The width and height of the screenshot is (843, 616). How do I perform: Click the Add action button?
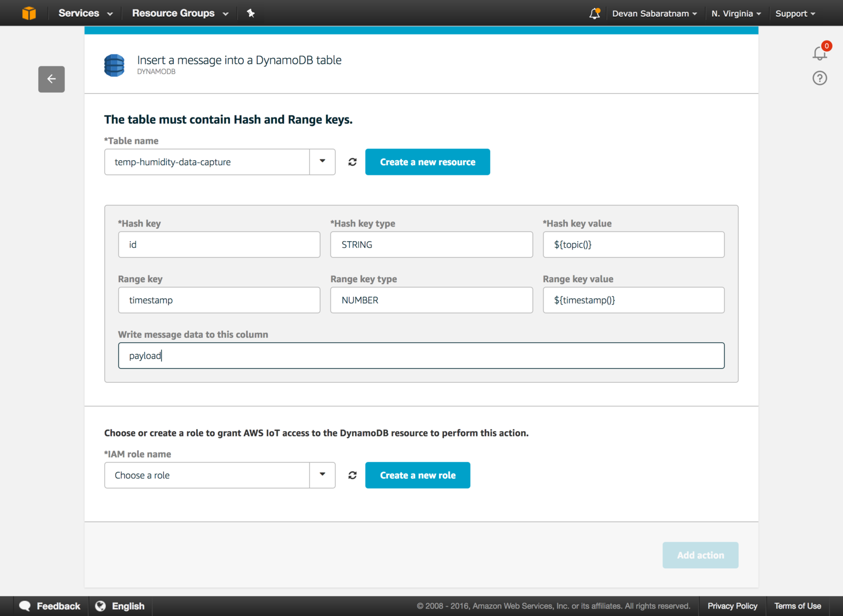(700, 555)
